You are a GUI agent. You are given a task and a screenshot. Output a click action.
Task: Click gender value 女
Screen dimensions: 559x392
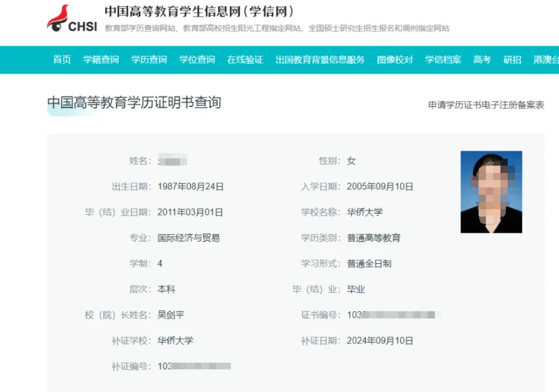coord(351,161)
